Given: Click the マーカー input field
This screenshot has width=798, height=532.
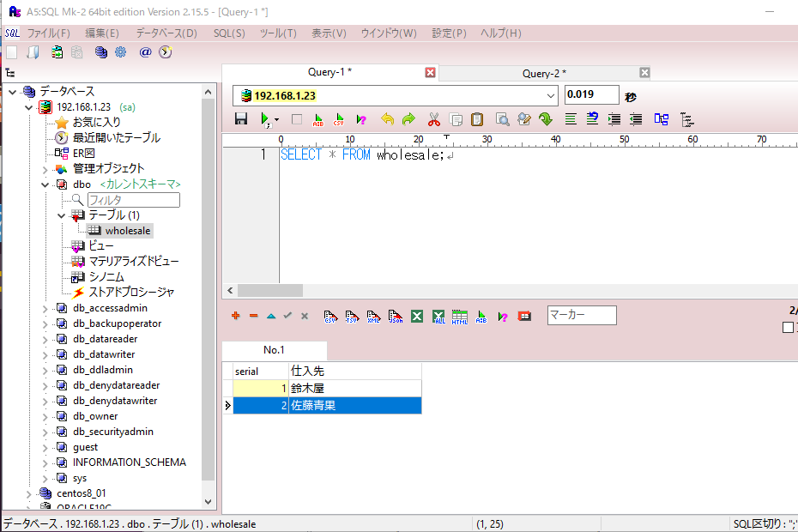Looking at the screenshot, I should [x=581, y=315].
